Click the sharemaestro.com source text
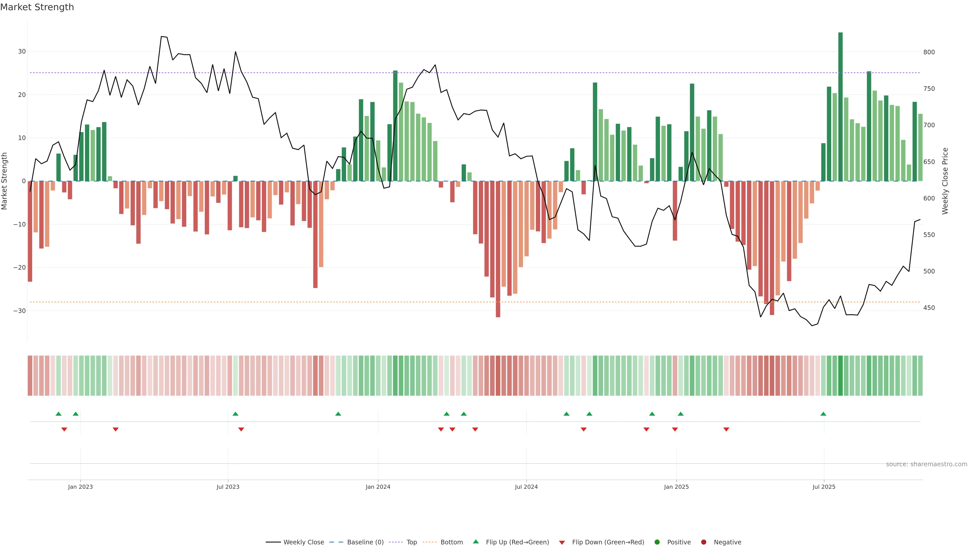 click(x=926, y=464)
